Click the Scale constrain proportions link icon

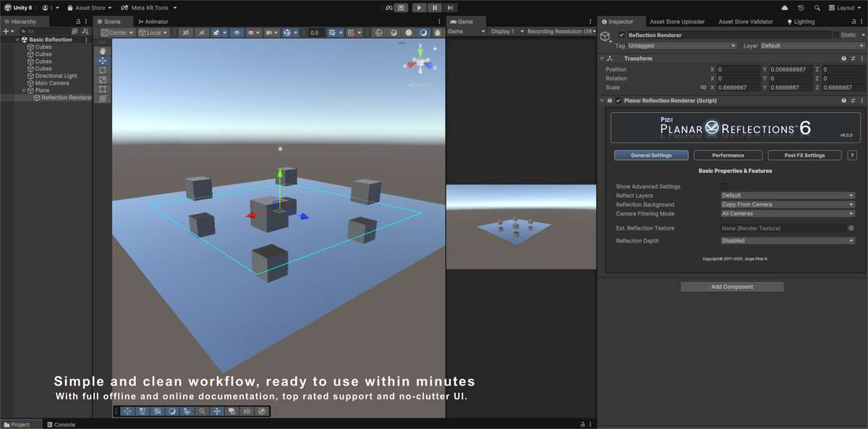(703, 88)
